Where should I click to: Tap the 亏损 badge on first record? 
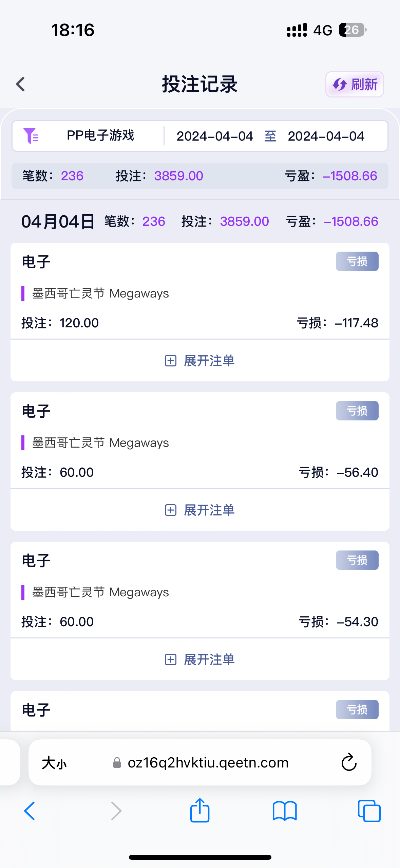click(357, 261)
